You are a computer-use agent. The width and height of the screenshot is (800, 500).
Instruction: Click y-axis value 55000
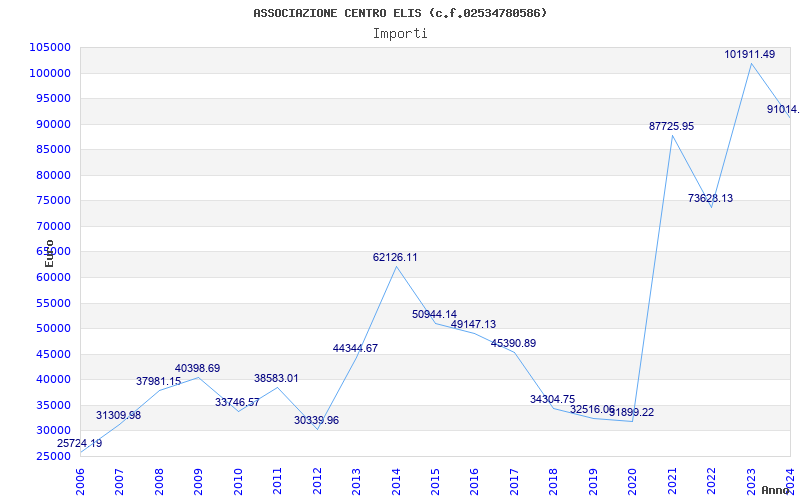tap(53, 303)
